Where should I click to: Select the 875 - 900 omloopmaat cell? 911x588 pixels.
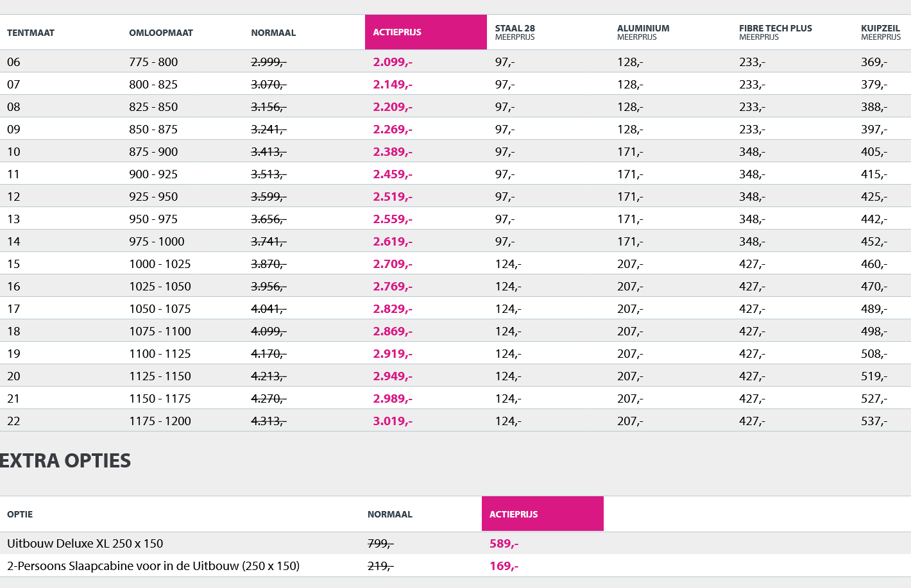(x=153, y=152)
